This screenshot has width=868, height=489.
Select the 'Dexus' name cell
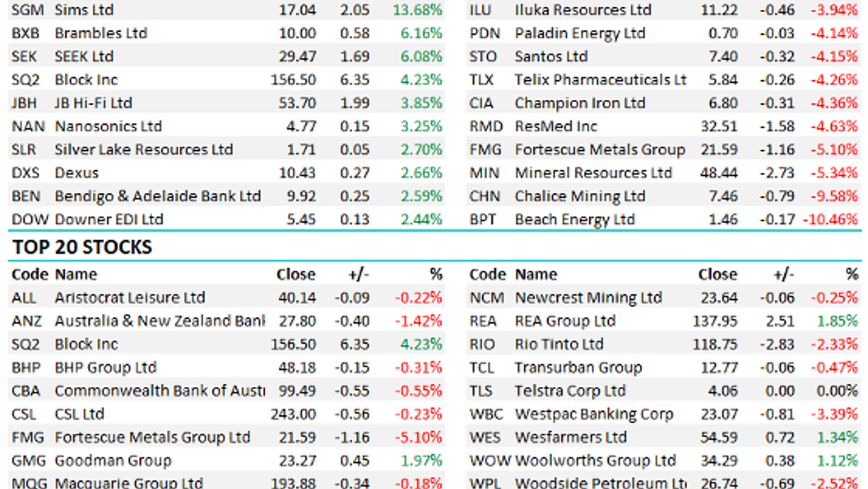76,173
